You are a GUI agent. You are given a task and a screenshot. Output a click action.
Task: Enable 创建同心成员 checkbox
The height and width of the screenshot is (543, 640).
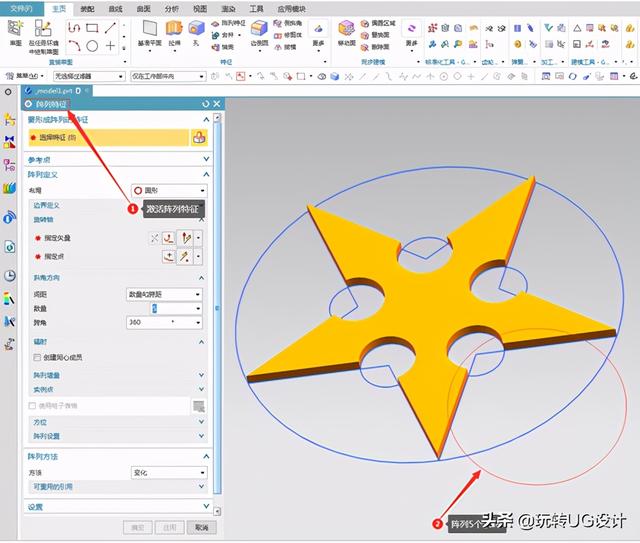coord(35,357)
